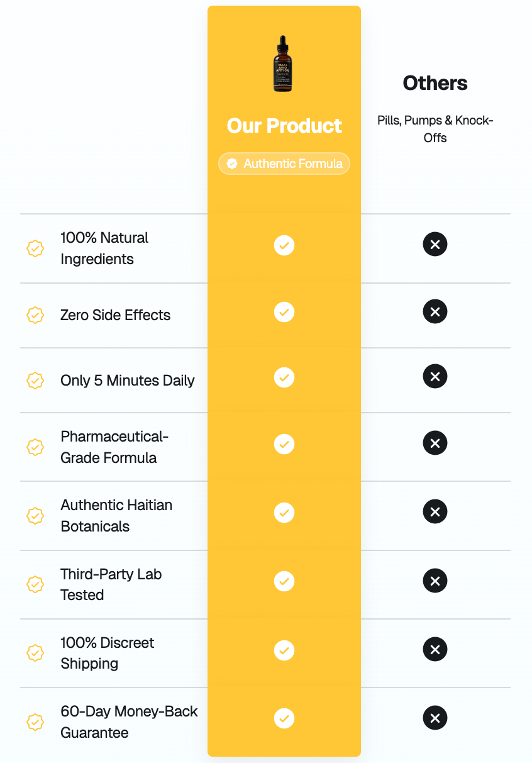Click badge icon beside Authentic Haitian Botanicals
The image size is (532, 763).
click(x=35, y=516)
